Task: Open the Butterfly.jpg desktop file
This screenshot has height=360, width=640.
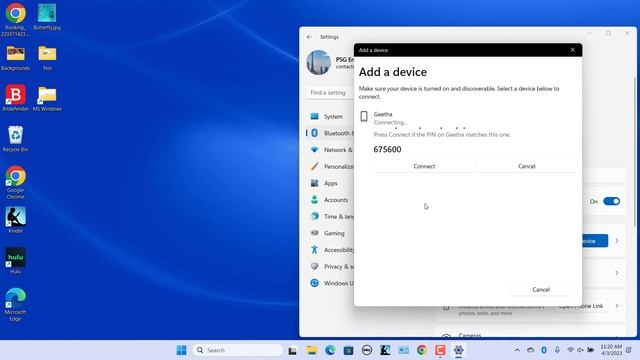Action: (47, 16)
